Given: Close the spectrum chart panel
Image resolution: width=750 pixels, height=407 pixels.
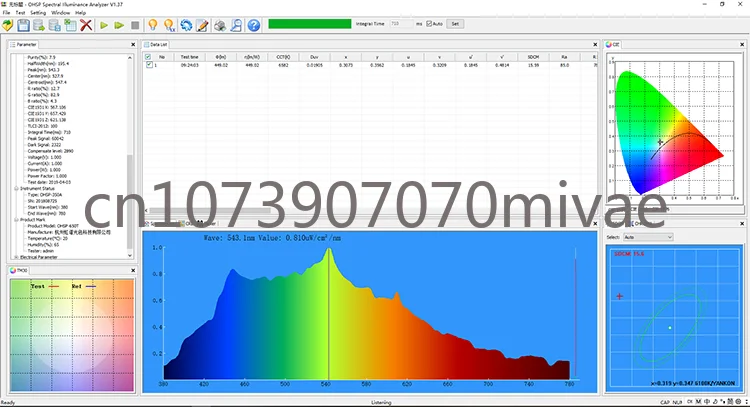Looking at the screenshot, I should pyautogui.click(x=595, y=223).
